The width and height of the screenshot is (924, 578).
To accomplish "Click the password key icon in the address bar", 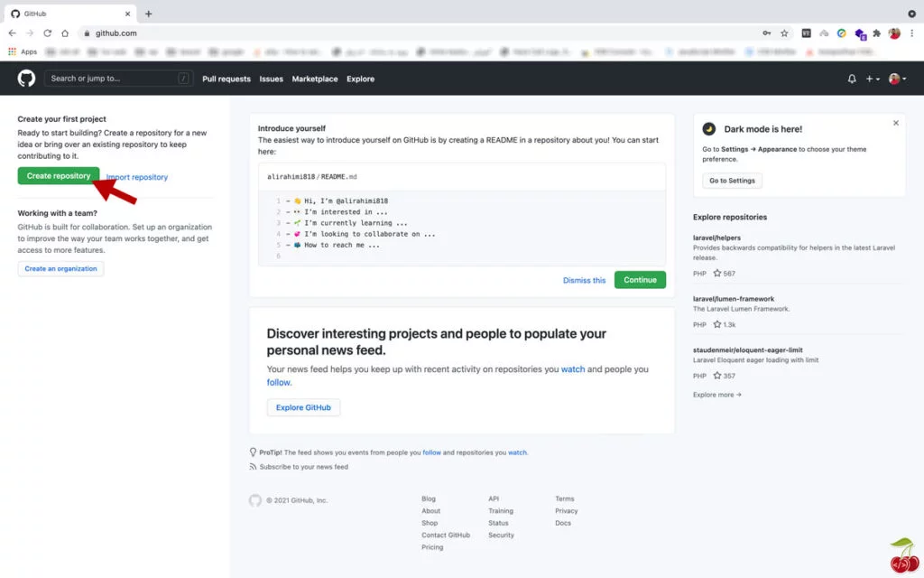I will point(766,33).
